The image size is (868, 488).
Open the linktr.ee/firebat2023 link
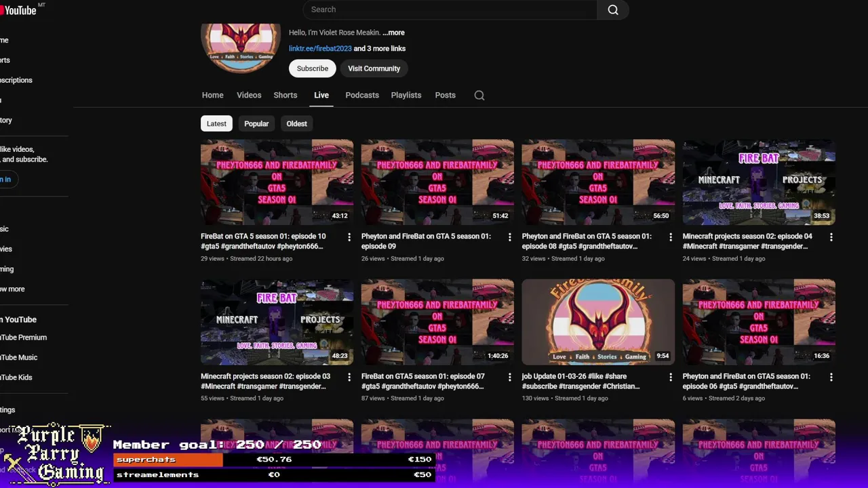coord(320,49)
